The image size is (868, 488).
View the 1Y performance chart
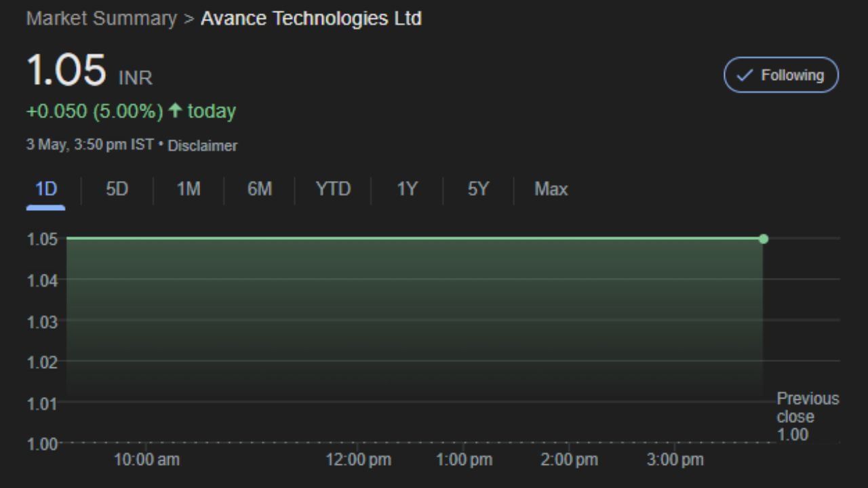coord(406,190)
